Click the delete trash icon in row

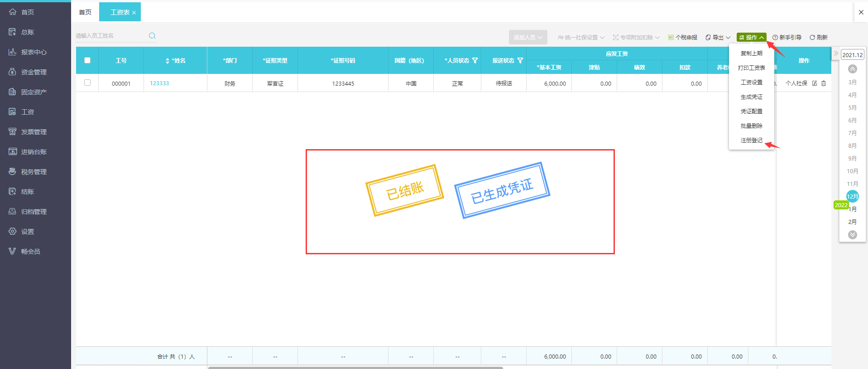pyautogui.click(x=824, y=83)
